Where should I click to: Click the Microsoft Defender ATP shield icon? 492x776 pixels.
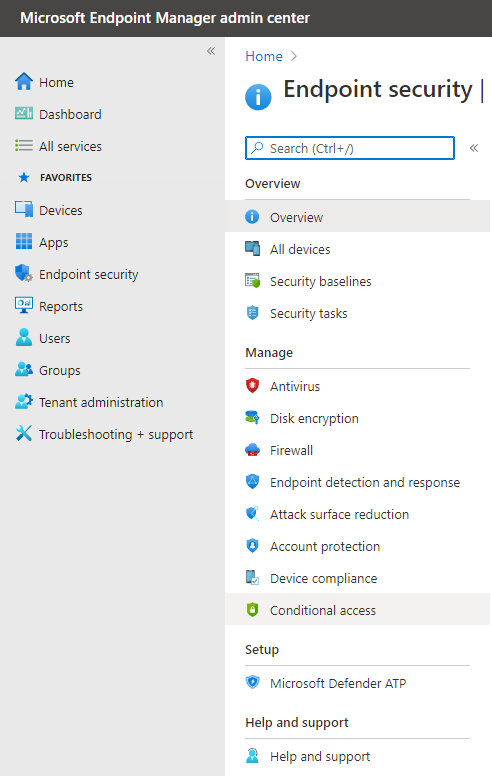[x=252, y=683]
